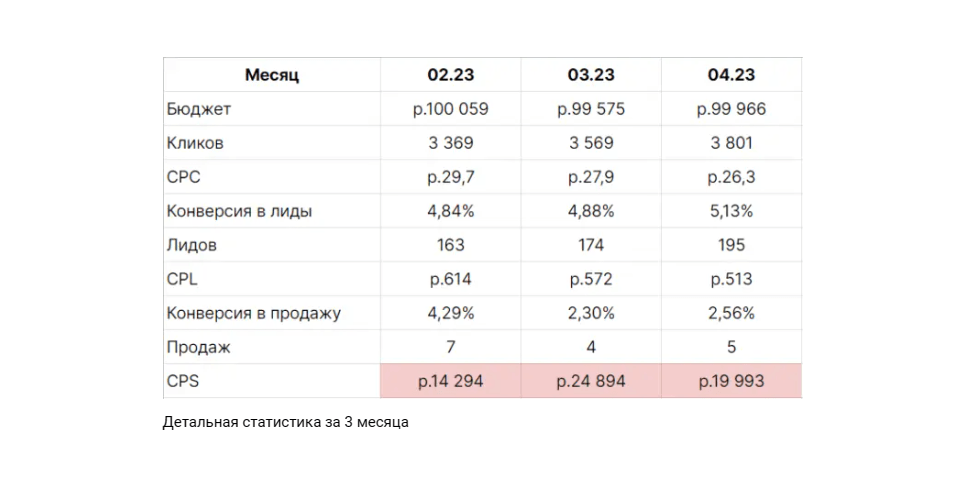The image size is (970, 479).
Task: Click the highlighted CPS cell р.19 993
Action: pos(731,381)
